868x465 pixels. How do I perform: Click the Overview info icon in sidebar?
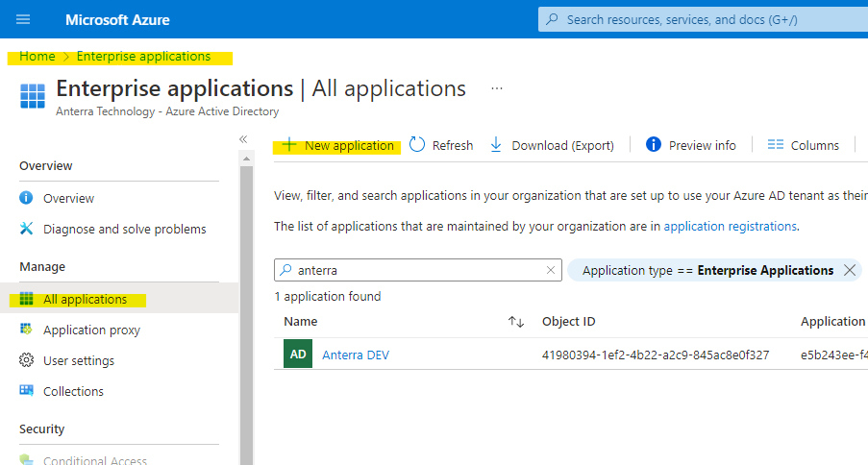26,198
